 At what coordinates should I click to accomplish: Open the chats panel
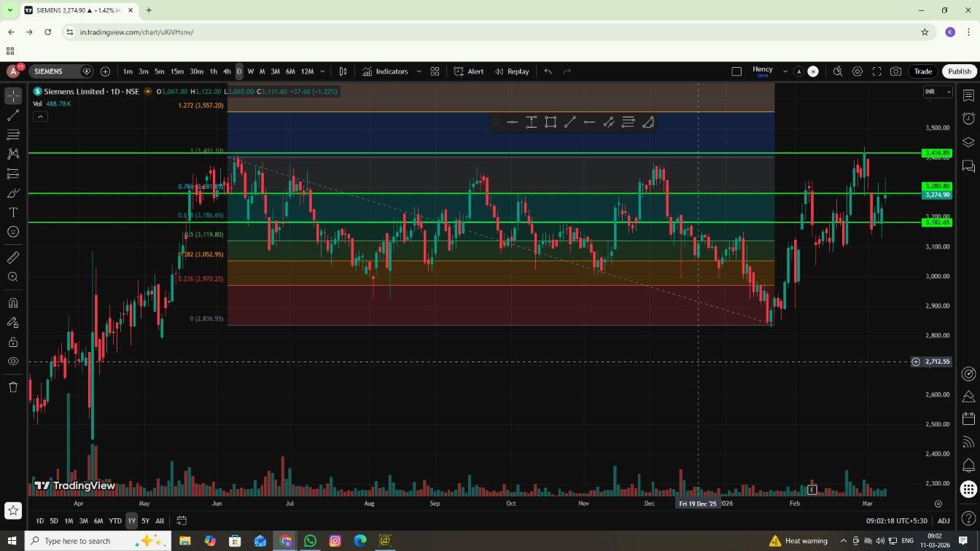pyautogui.click(x=968, y=166)
